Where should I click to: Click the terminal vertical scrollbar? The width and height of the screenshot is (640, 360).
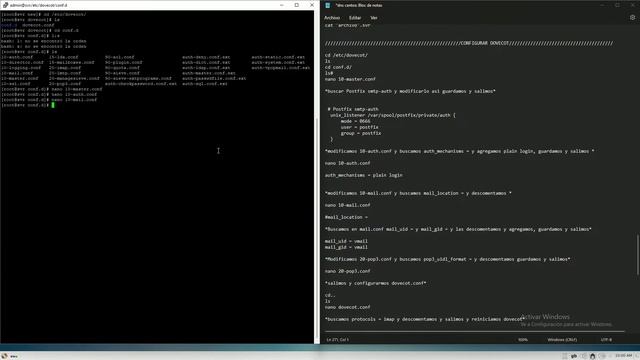[x=317, y=176]
